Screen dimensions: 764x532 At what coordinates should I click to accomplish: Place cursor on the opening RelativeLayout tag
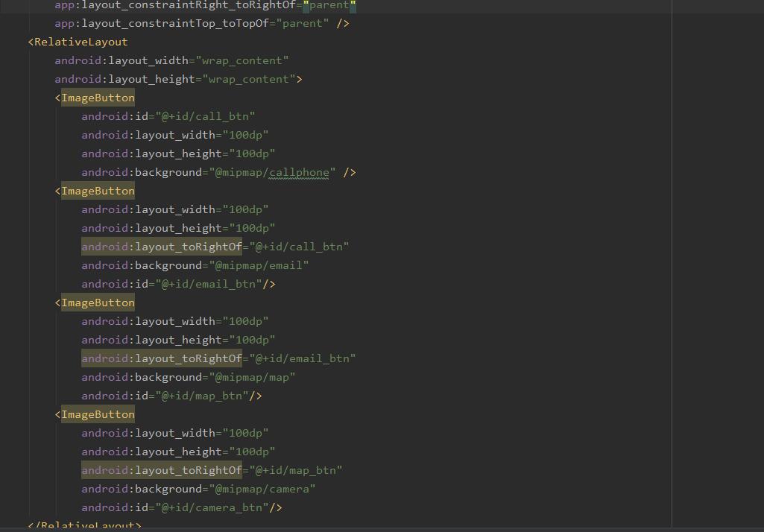[78, 42]
